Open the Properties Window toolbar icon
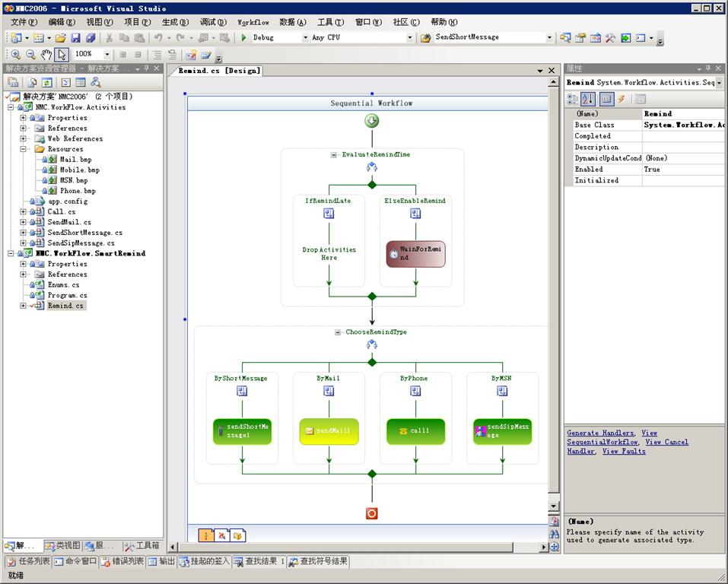 (580, 37)
